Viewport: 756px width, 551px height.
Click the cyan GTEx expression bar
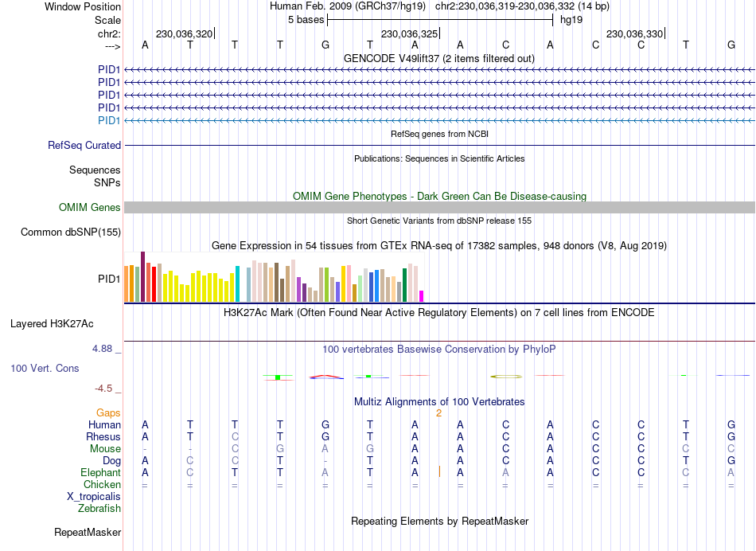coord(237,283)
